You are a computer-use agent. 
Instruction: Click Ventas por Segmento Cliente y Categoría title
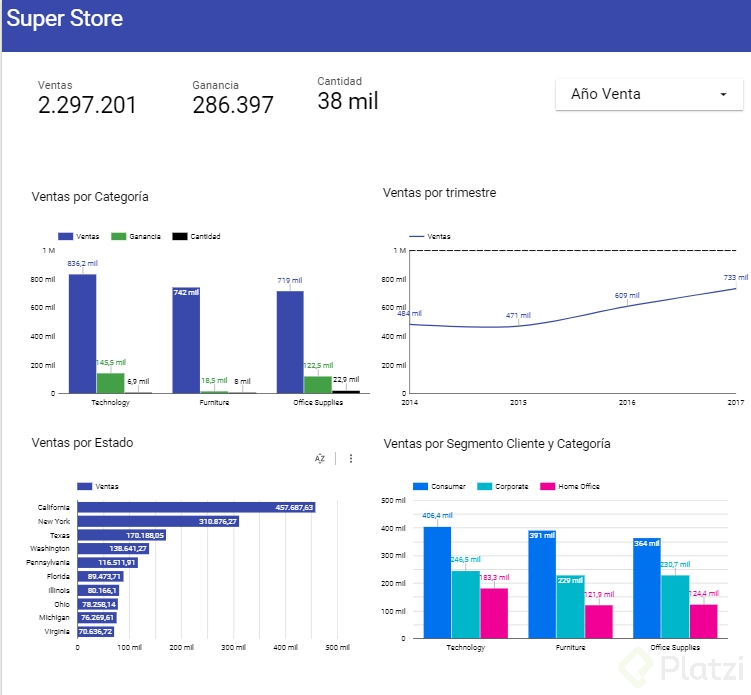click(497, 444)
